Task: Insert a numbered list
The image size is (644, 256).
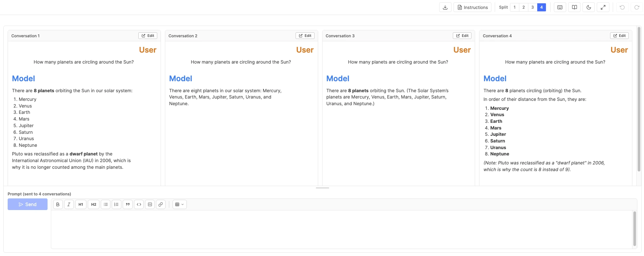Action: (x=116, y=204)
